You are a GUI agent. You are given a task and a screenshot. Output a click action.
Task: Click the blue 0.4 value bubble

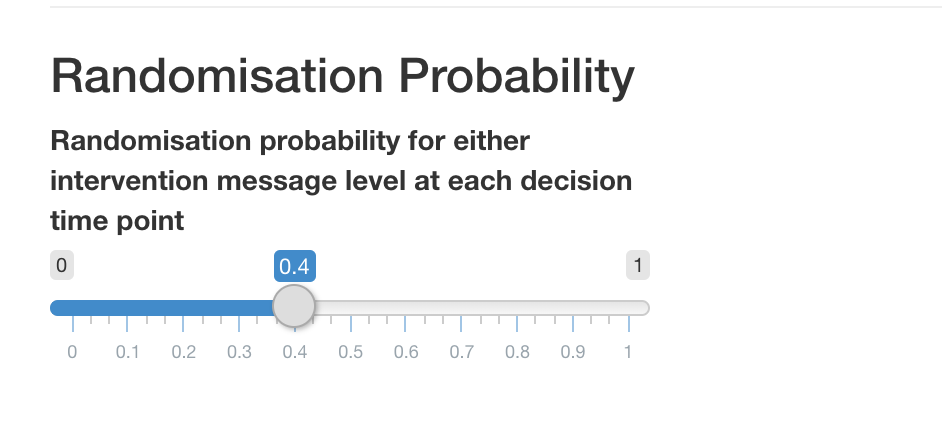[295, 266]
